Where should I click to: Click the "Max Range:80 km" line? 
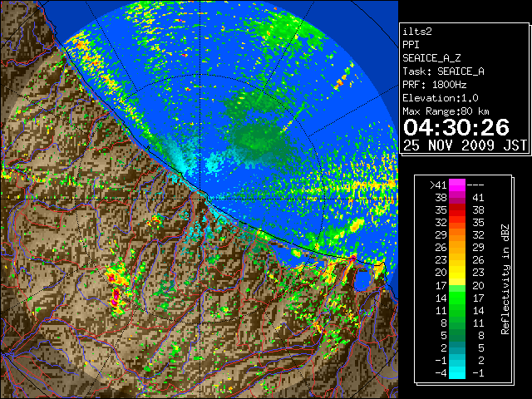(x=446, y=111)
